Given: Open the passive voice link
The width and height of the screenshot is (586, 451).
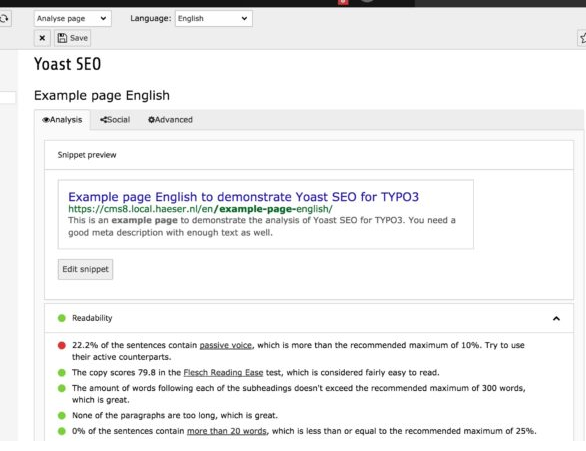Looking at the screenshot, I should point(226,345).
